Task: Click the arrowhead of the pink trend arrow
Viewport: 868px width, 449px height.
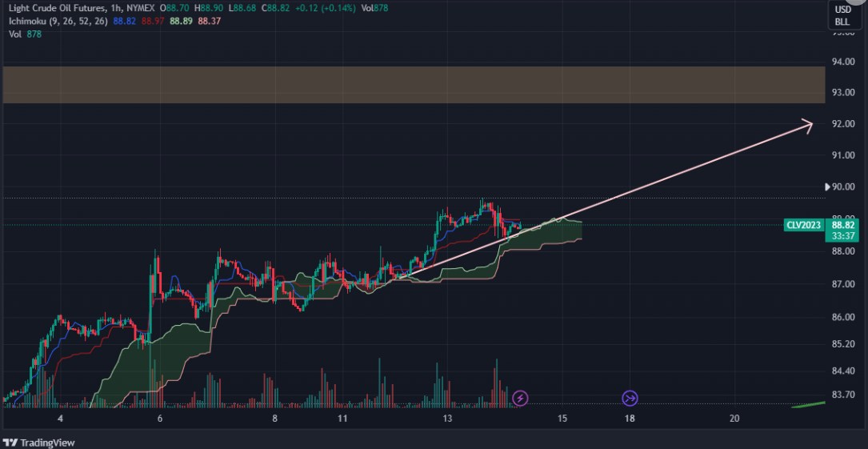Action: pyautogui.click(x=808, y=125)
